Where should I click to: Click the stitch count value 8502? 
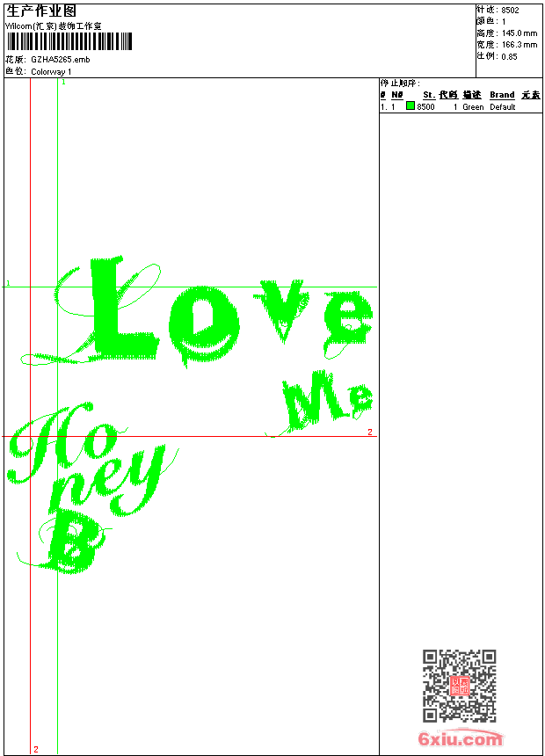(x=510, y=10)
